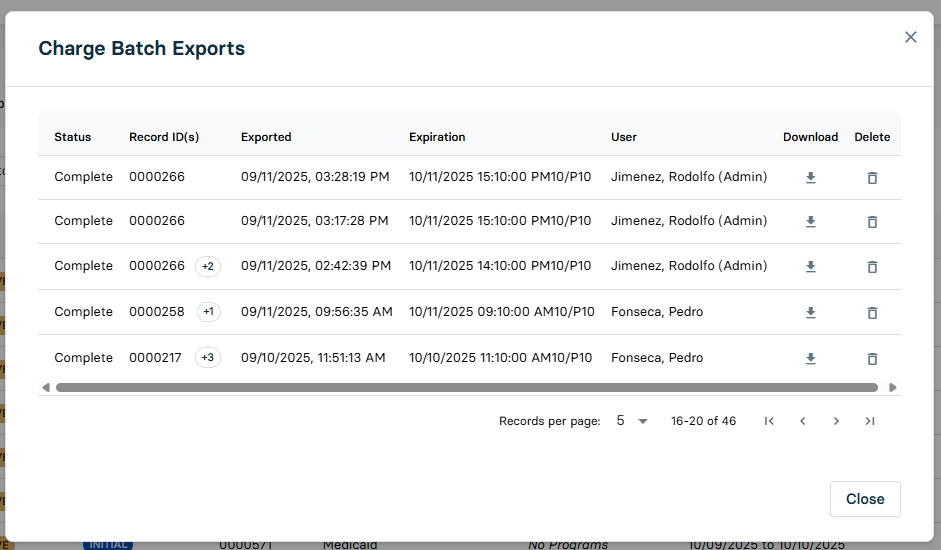941x550 pixels.
Task: Click the scrollbar left arrow
Action: click(x=46, y=388)
